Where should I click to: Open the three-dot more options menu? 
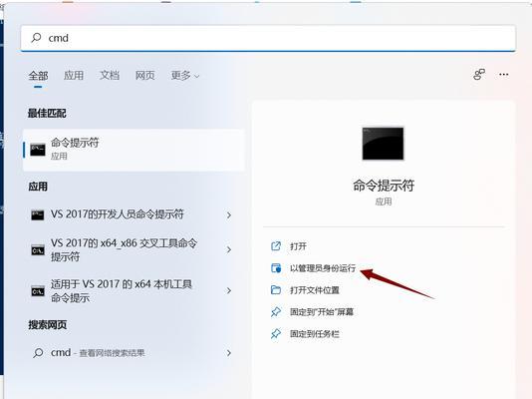[x=504, y=75]
